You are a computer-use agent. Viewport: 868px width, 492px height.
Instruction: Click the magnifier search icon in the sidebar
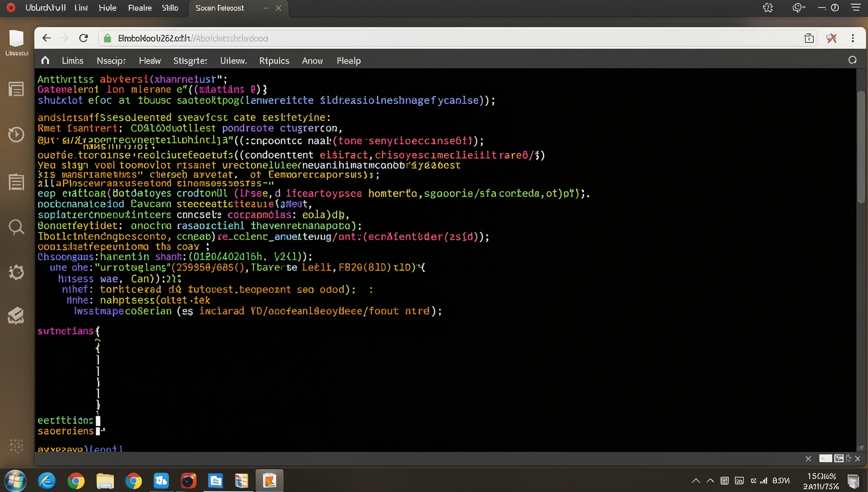coord(16,227)
